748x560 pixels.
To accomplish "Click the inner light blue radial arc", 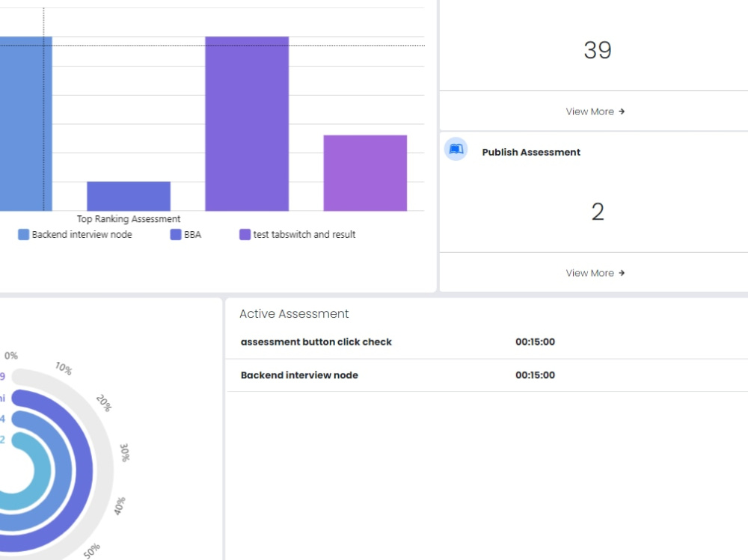I will [41, 470].
